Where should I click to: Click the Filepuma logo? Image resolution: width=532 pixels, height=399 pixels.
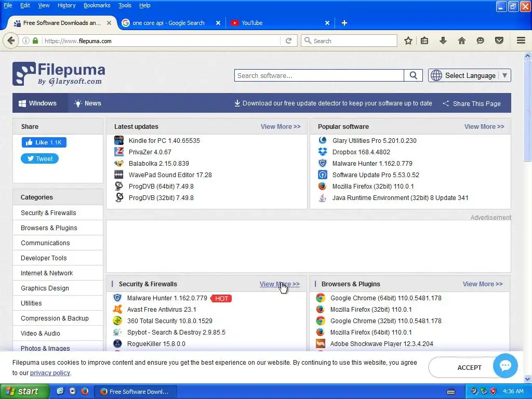(x=59, y=74)
